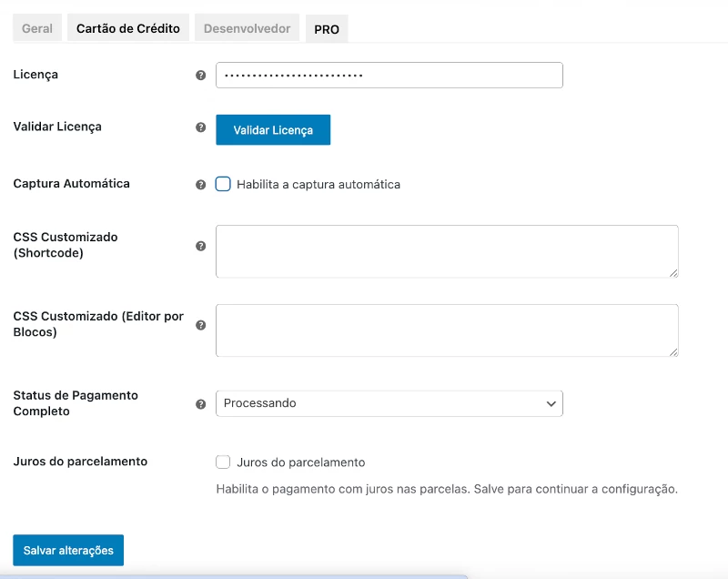Click the help icon for CSS Customizado (Shortcode)

[201, 246]
